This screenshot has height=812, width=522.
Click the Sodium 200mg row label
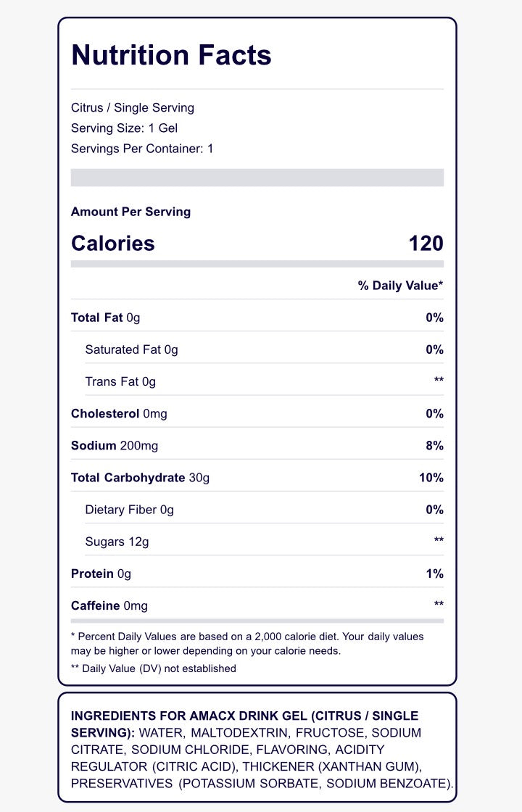[x=115, y=446]
